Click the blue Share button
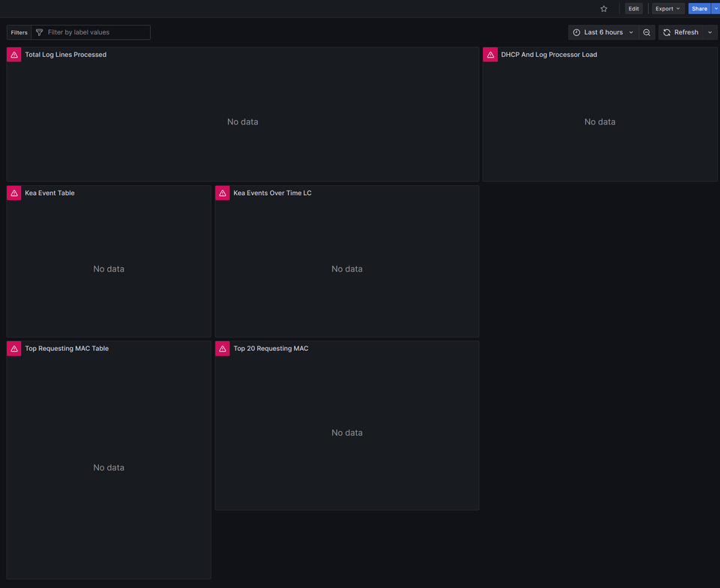 pyautogui.click(x=699, y=9)
